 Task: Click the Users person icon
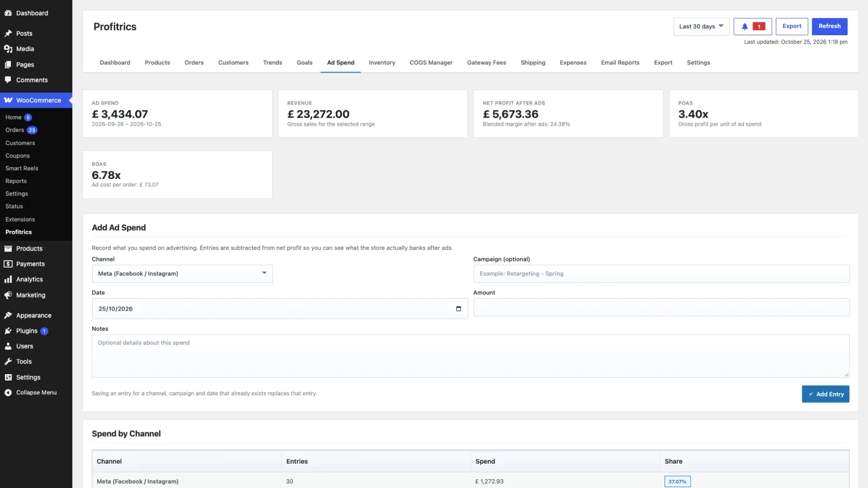(x=8, y=346)
